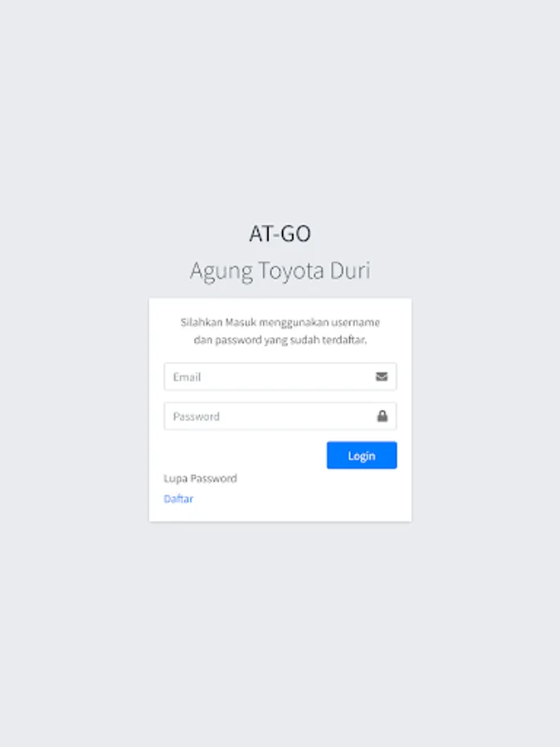This screenshot has width=560, height=747.
Task: Click the "dan password yang sudah terdaftar" line
Action: pyautogui.click(x=280, y=340)
